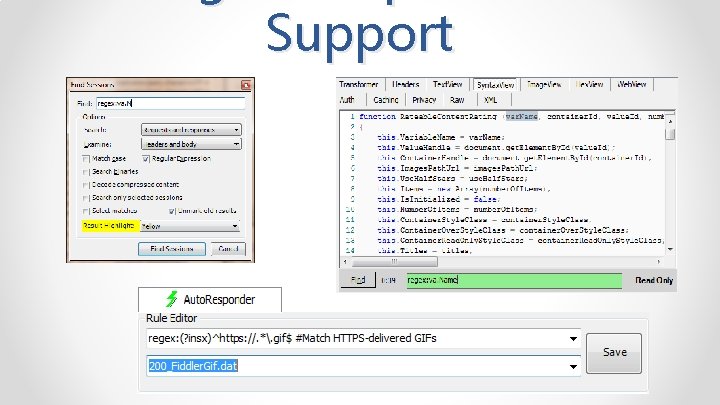
Task: Check Search only selected sessions
Action: click(x=86, y=198)
